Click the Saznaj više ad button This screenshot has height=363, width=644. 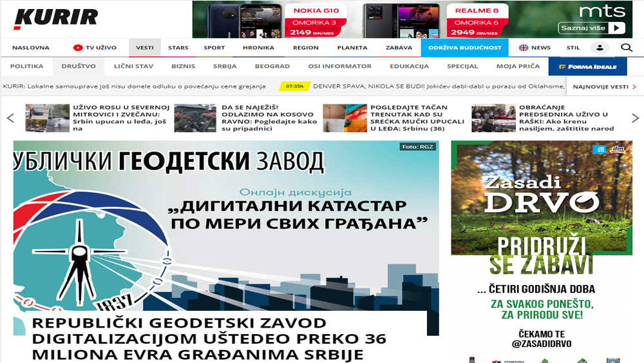tap(591, 28)
